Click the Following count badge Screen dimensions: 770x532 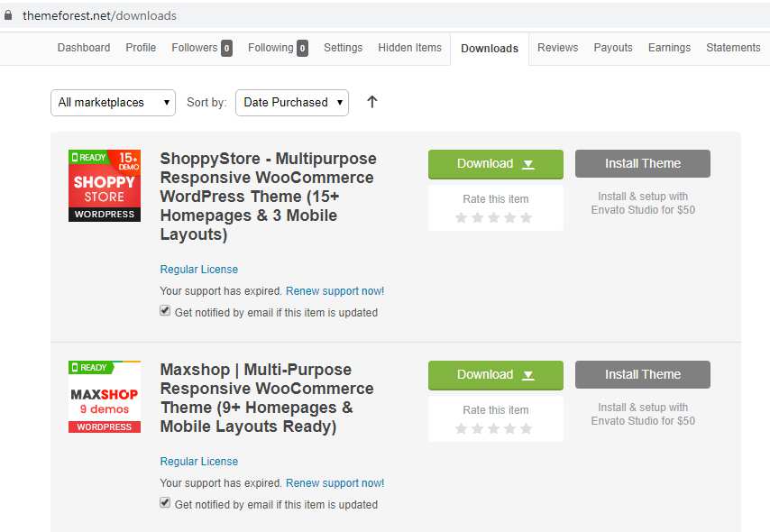tap(303, 48)
